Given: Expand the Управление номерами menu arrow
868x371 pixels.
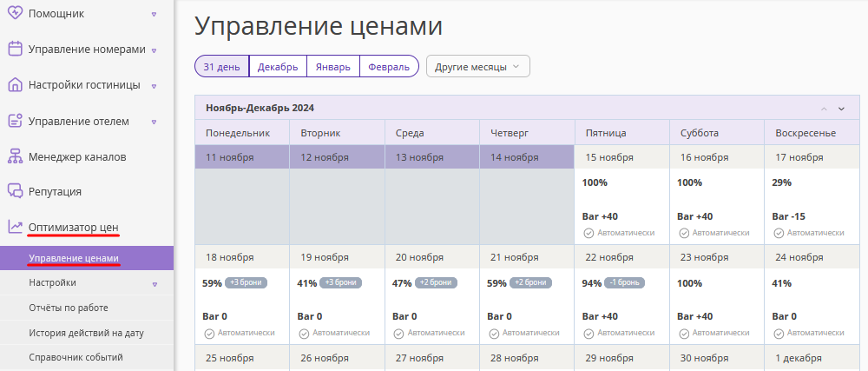Looking at the screenshot, I should tap(154, 50).
